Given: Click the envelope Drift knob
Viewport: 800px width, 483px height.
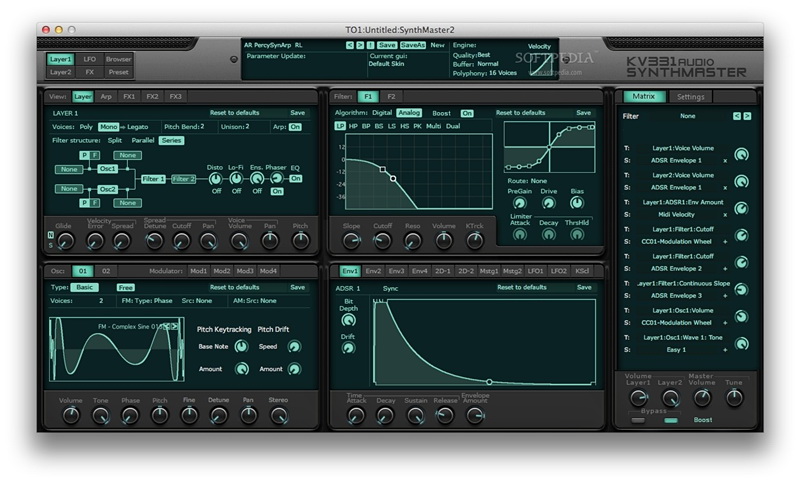Looking at the screenshot, I should 348,348.
